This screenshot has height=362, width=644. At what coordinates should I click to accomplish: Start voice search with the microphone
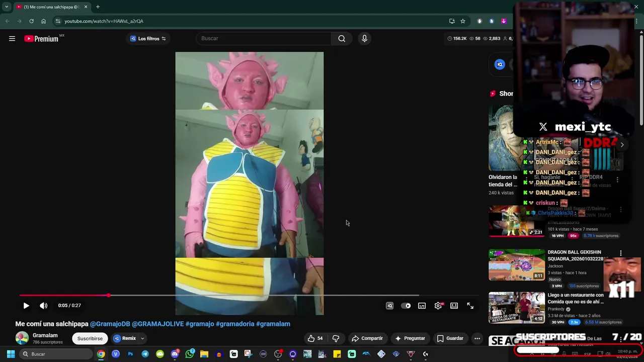365,39
